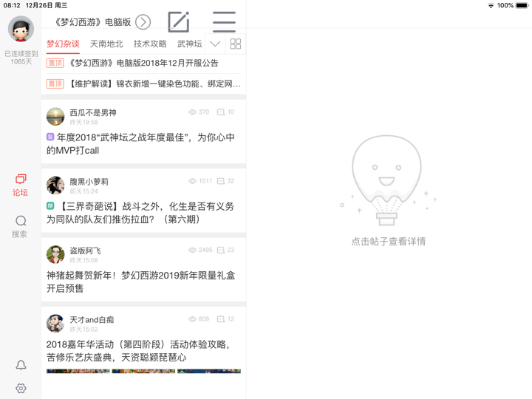Click the 已连续签到 1065天 check-in text

coord(21,58)
